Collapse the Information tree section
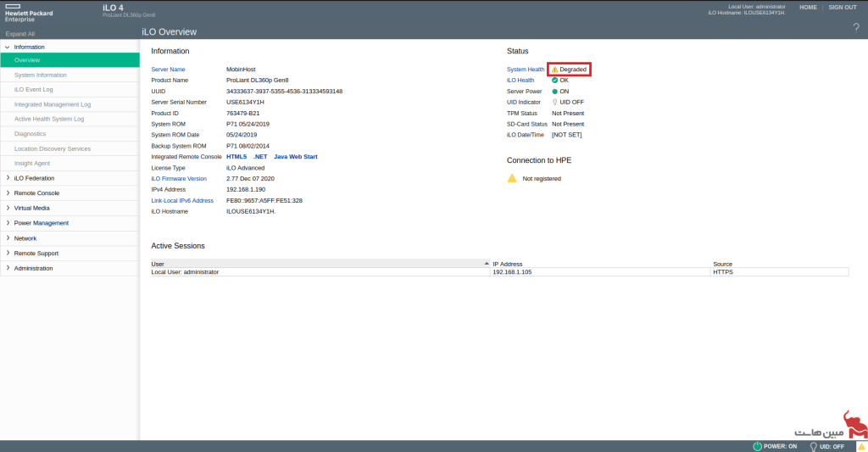The height and width of the screenshot is (452, 868). pos(7,47)
